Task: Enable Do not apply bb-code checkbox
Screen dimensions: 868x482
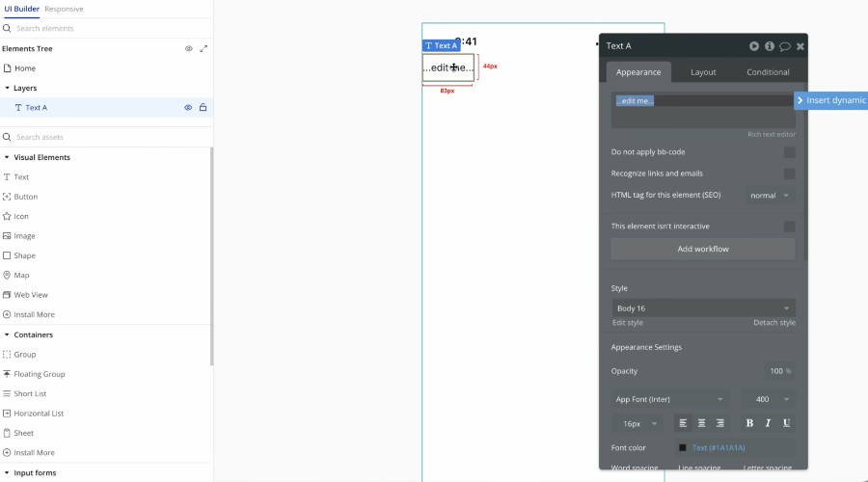Action: coord(789,152)
